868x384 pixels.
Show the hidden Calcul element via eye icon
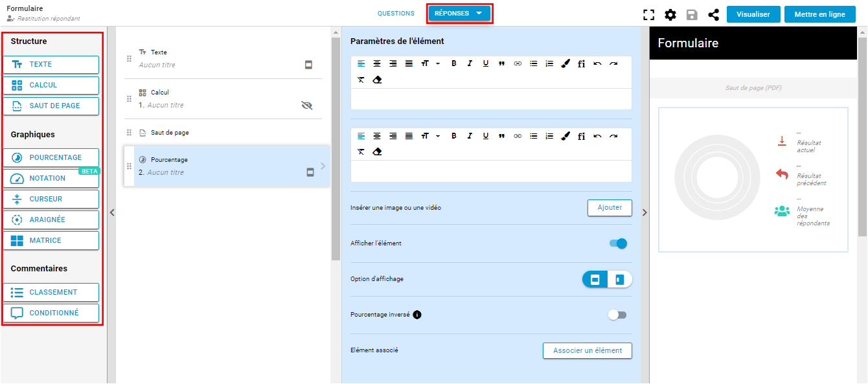pyautogui.click(x=307, y=105)
